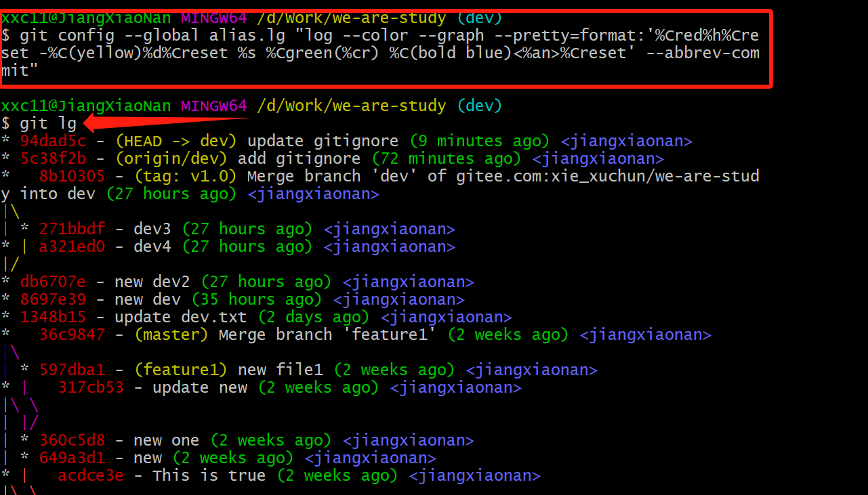Screen dimensions: 868x495
Task: Select the commit hash acdce3e
Action: tap(91, 475)
